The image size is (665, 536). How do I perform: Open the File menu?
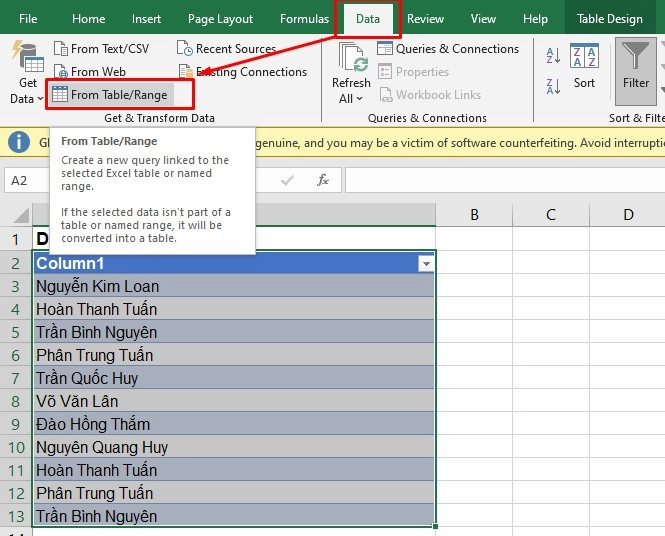[28, 19]
